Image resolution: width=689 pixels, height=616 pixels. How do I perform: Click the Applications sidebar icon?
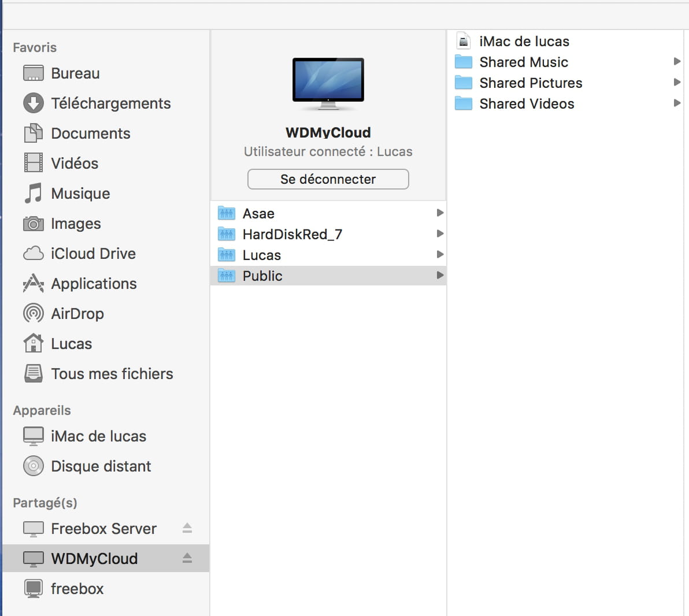coord(34,283)
